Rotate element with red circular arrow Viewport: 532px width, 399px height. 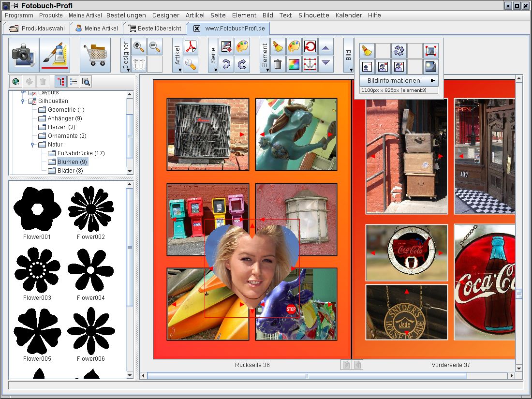tap(310, 46)
